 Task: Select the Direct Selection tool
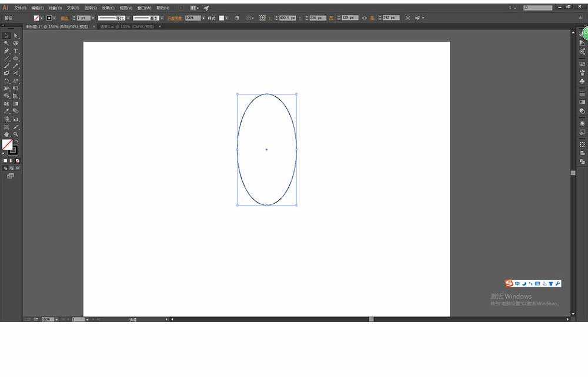click(16, 36)
